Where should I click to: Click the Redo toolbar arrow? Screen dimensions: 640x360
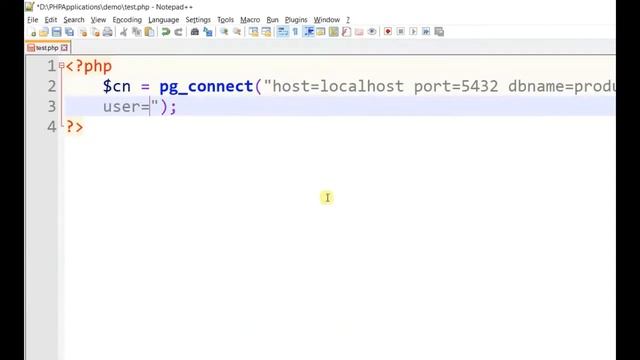pos(178,32)
